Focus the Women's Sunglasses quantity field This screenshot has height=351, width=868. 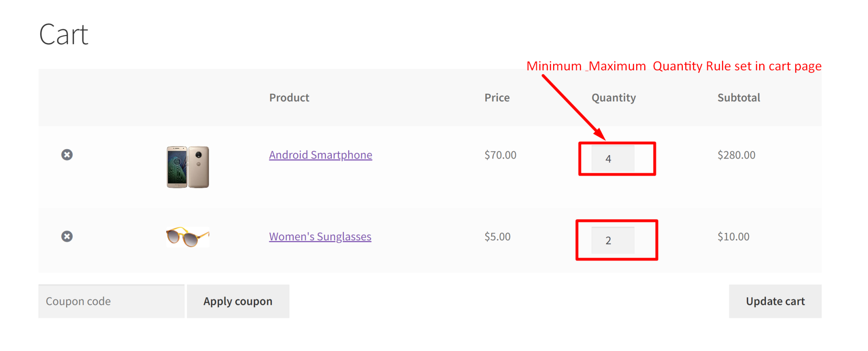click(x=613, y=240)
